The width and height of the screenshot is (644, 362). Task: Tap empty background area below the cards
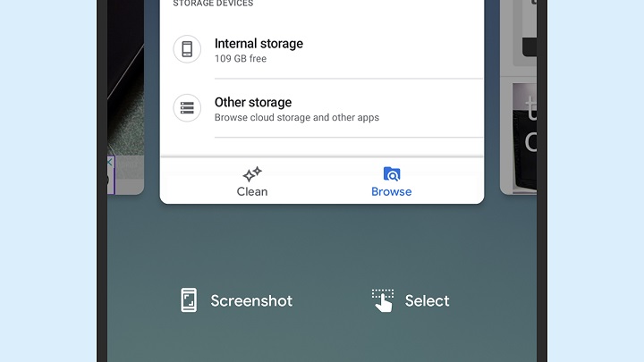pos(322,247)
